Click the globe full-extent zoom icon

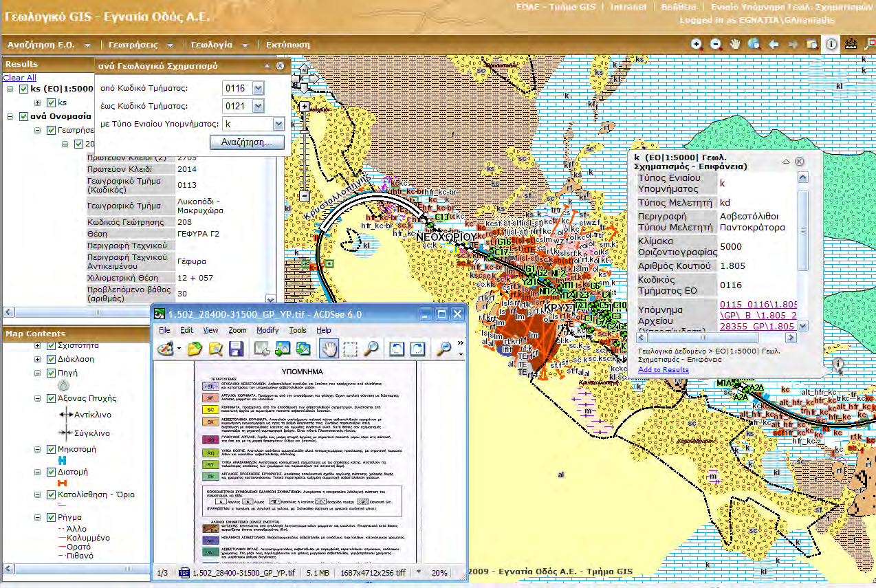click(x=754, y=44)
